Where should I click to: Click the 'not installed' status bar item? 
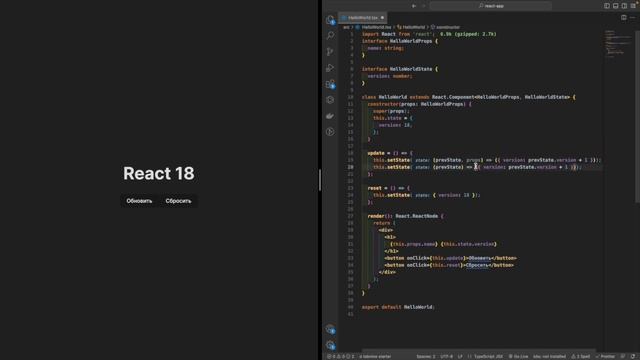549,356
